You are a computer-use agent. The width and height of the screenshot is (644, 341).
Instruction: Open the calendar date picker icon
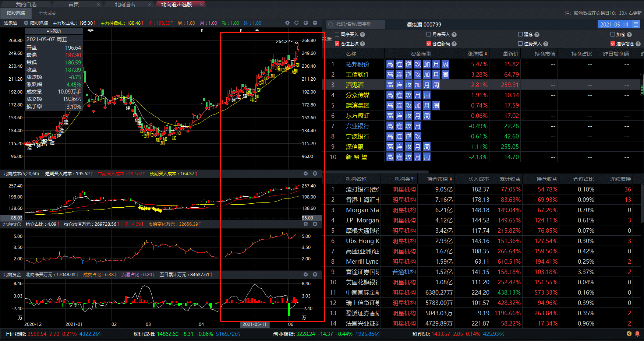(x=636, y=24)
